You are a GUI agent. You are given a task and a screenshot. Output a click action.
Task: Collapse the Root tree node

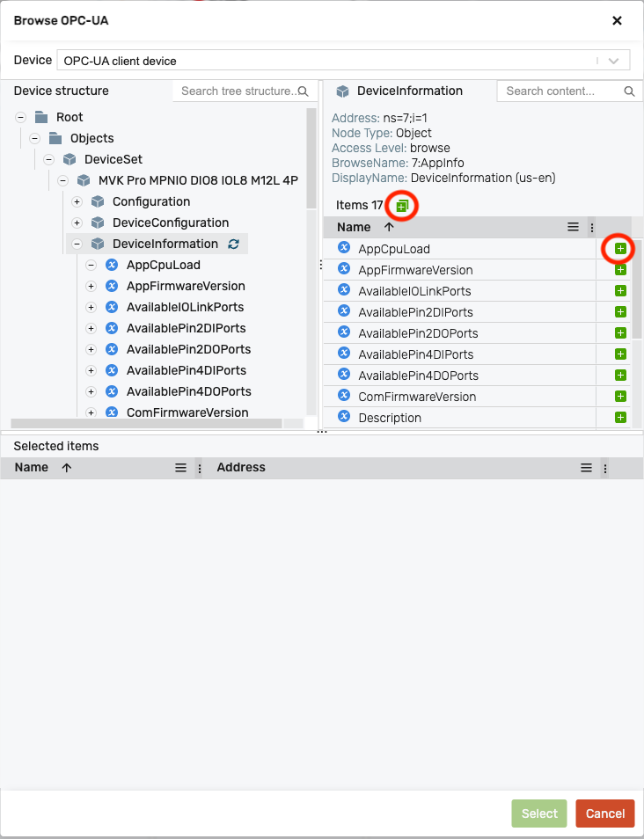[20, 117]
